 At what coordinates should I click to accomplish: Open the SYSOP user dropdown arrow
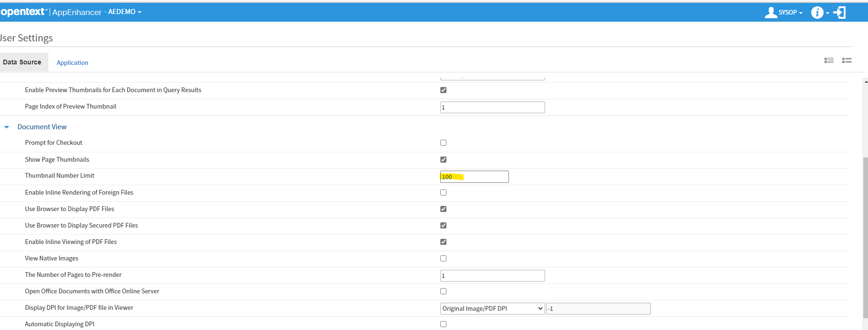point(801,13)
